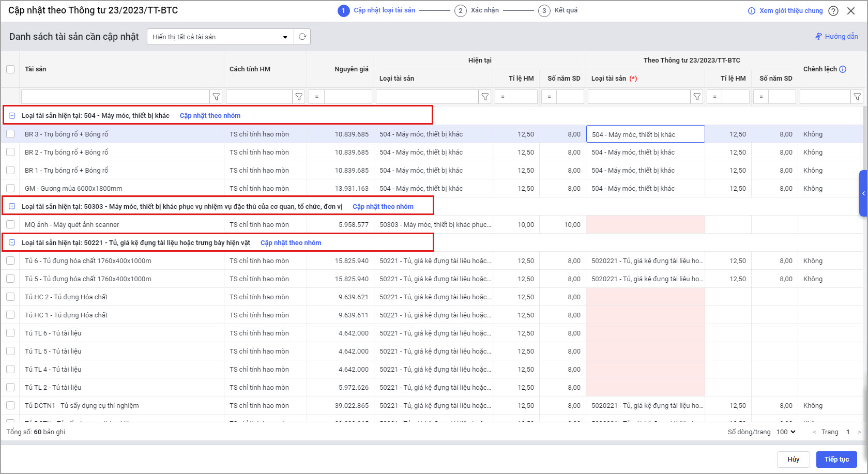Go to step 3 Kết quả
The image size is (868, 474).
tap(544, 11)
